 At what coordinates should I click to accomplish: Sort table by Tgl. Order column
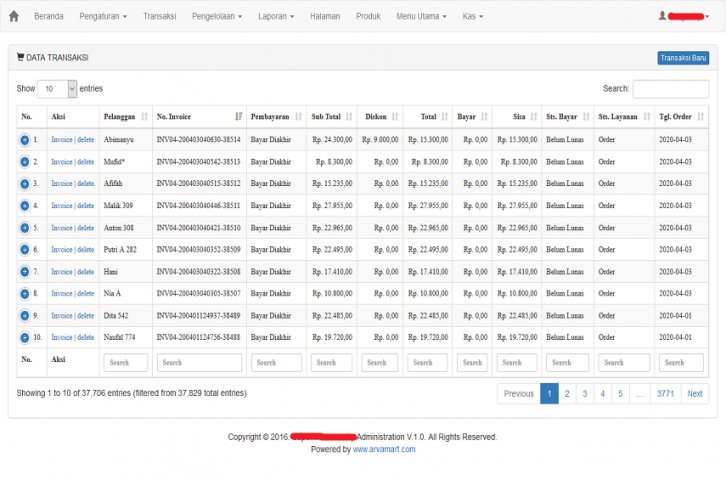coord(682,117)
